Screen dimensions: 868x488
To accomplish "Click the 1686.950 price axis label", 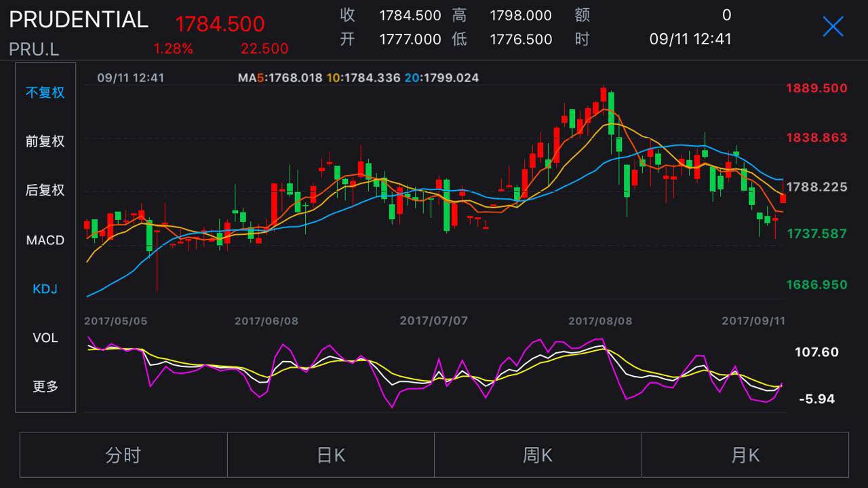I will tap(816, 284).
